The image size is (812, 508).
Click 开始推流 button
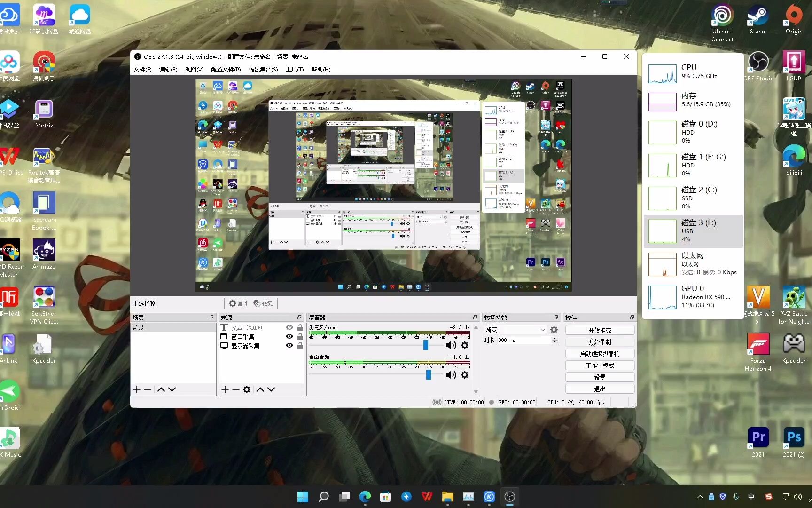pyautogui.click(x=600, y=330)
